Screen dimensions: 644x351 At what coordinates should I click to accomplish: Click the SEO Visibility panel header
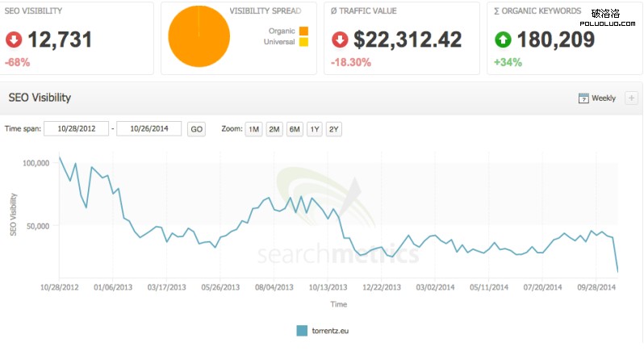click(x=40, y=98)
